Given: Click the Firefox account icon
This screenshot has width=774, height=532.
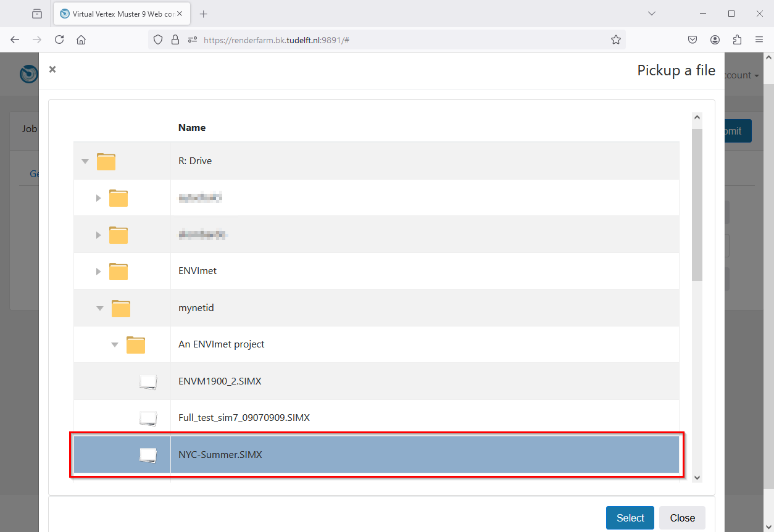Looking at the screenshot, I should click(x=715, y=39).
